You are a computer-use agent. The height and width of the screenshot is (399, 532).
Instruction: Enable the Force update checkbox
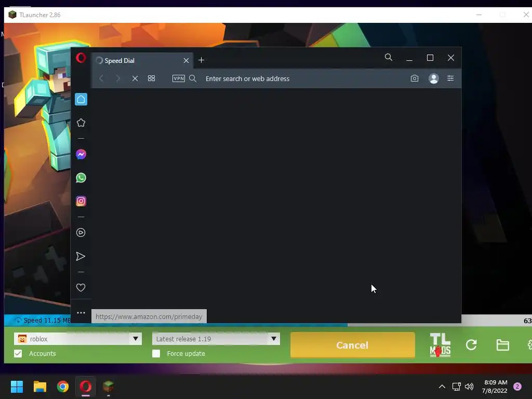(x=156, y=353)
